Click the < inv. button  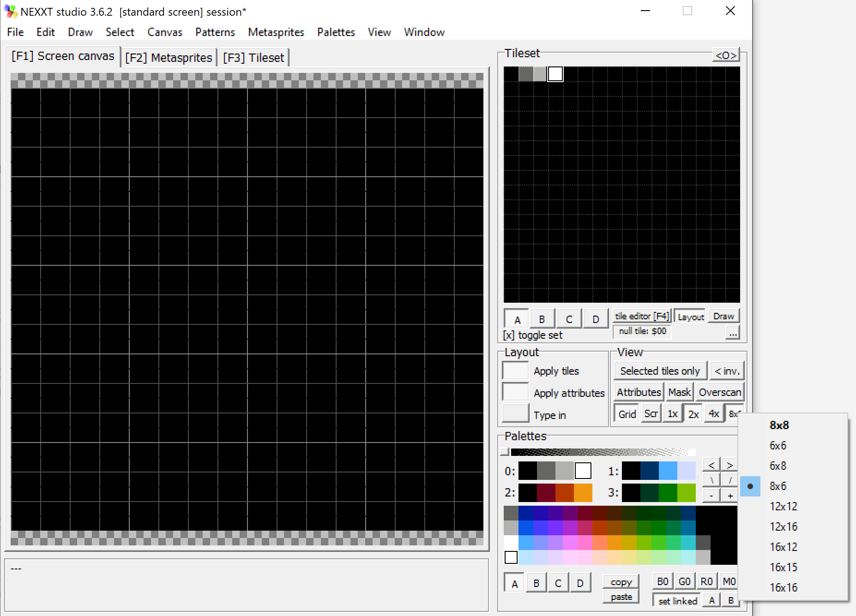click(x=727, y=371)
